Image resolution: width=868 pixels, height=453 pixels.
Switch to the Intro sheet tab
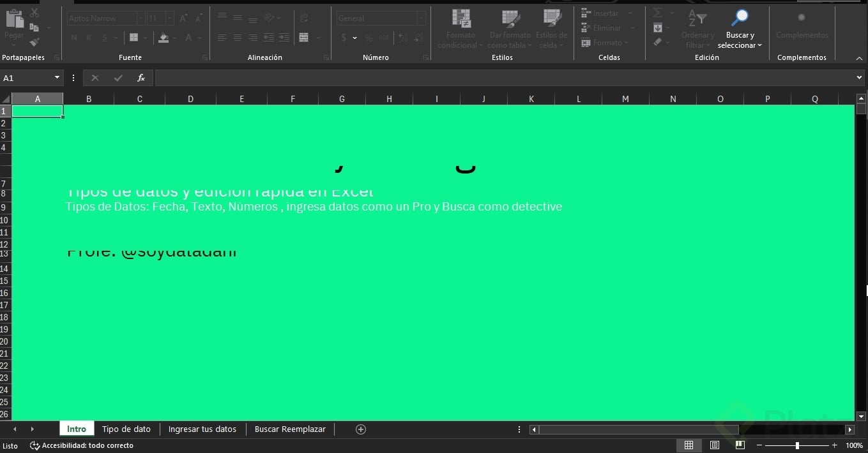[x=77, y=429]
